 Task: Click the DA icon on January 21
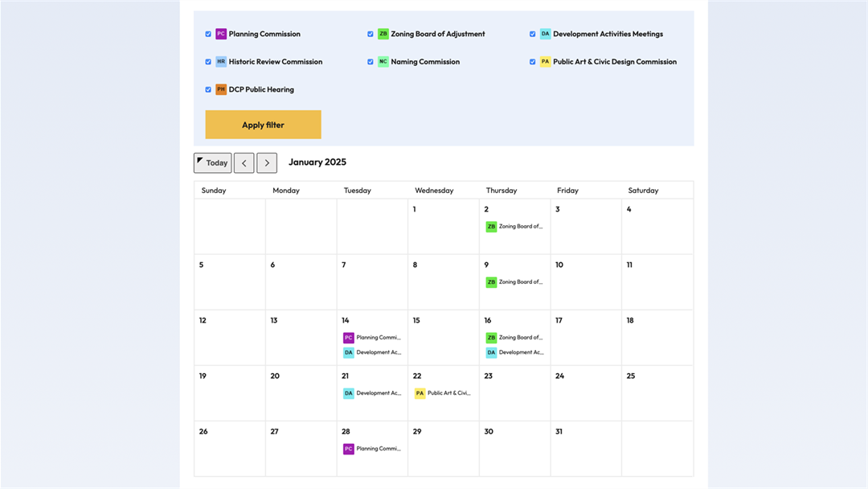pyautogui.click(x=349, y=393)
